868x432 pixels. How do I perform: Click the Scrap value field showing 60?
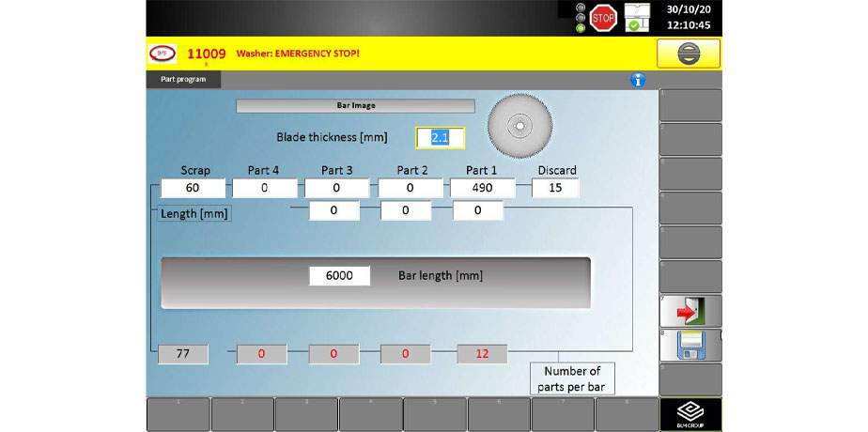pyautogui.click(x=193, y=188)
